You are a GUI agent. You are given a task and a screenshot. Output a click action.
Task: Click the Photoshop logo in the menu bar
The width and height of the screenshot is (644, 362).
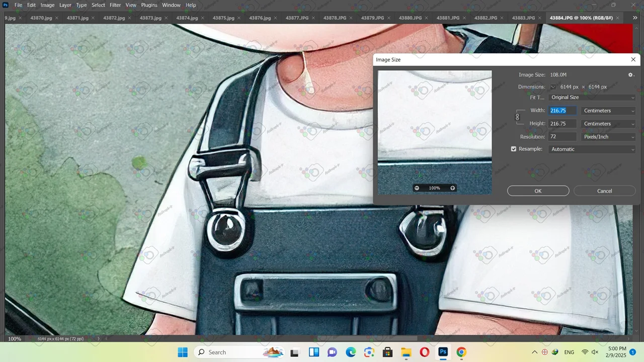(x=6, y=5)
